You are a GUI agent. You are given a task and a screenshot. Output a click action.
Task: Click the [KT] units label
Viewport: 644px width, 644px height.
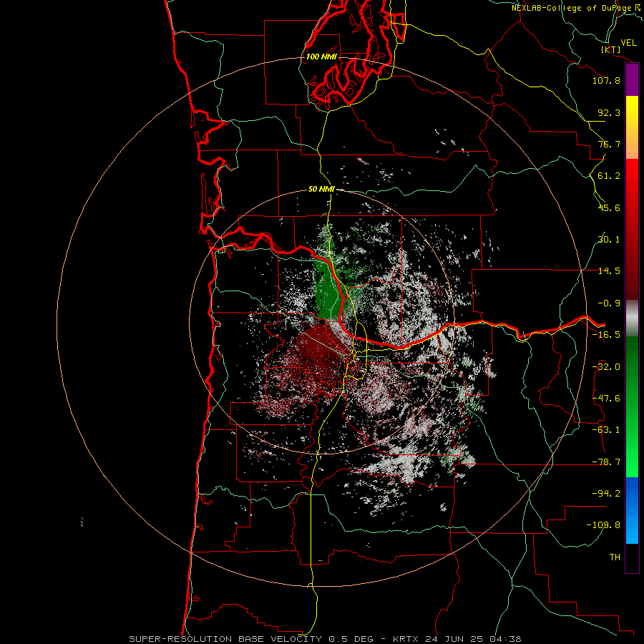[611, 49]
